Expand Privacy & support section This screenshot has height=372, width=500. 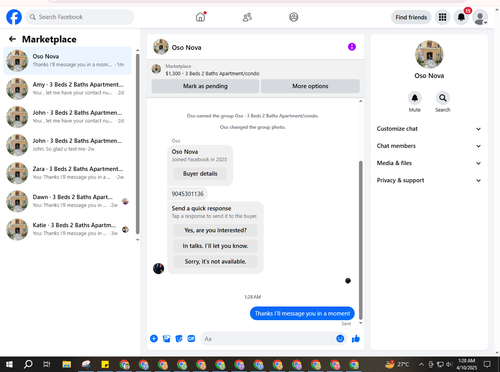[429, 180]
